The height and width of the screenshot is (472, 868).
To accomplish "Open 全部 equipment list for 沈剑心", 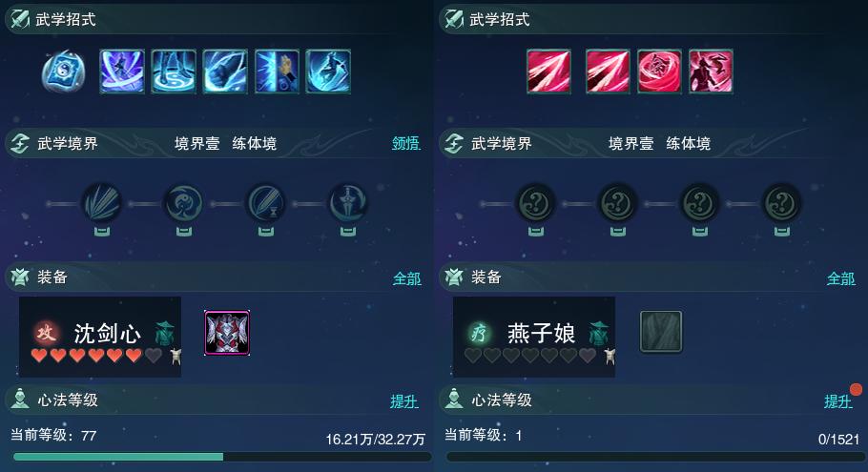I will pos(407,278).
